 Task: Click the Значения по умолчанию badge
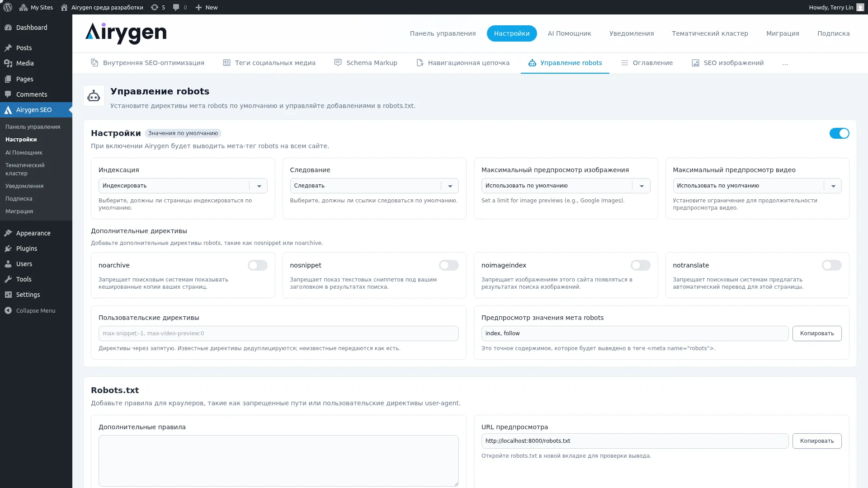183,133
